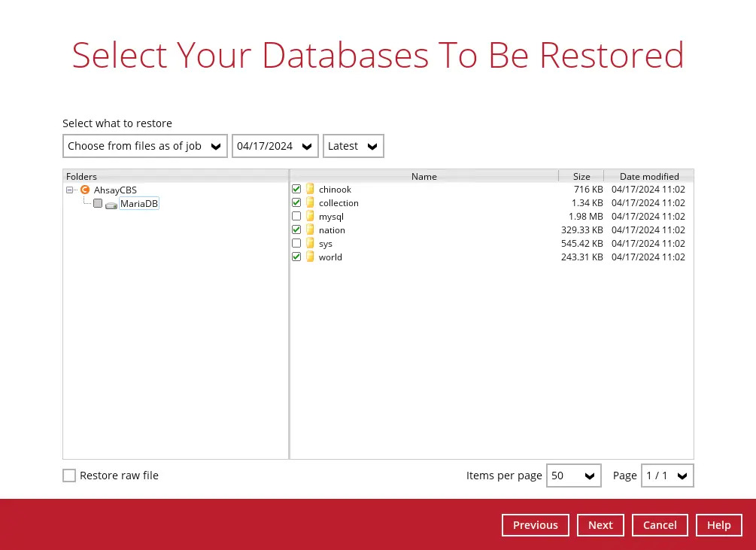756x550 pixels.
Task: Sort list by Size column header
Action: click(x=581, y=176)
